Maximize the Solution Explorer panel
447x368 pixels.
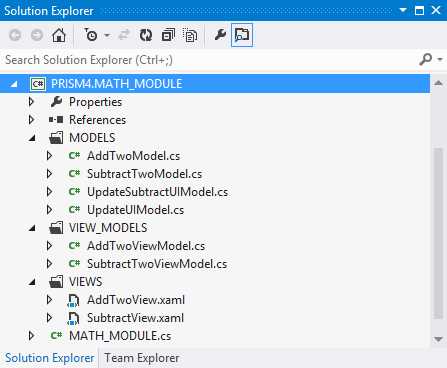(x=419, y=10)
